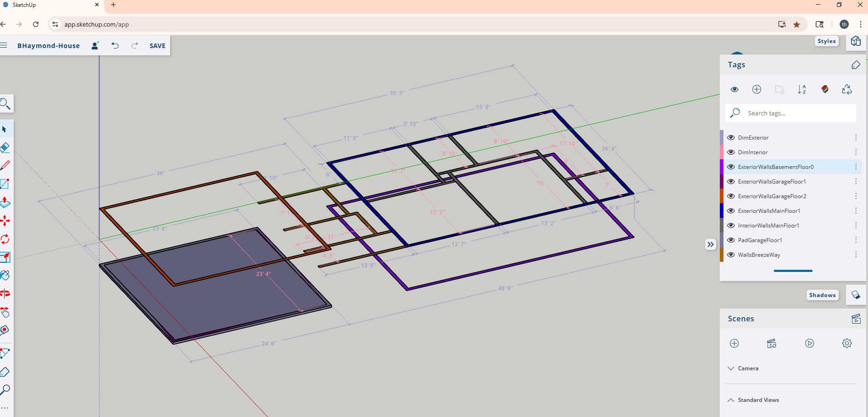
Task: Pick the Scale tool
Action: [x=5, y=257]
